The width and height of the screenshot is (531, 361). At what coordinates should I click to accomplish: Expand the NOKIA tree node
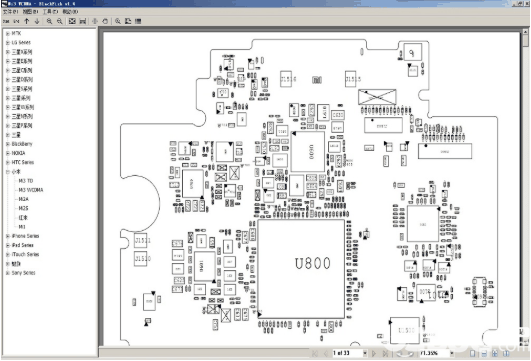[x=7, y=153]
